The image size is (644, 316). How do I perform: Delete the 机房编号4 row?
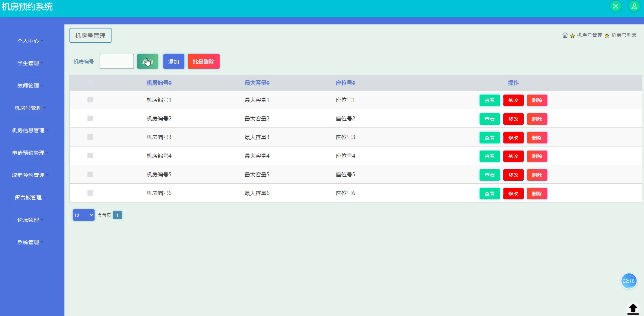click(537, 156)
